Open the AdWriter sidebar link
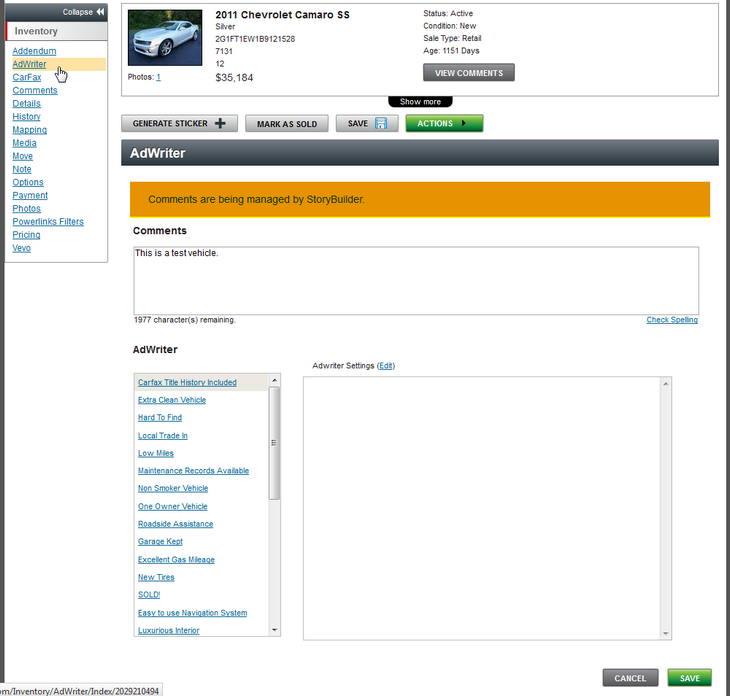This screenshot has height=696, width=730. click(x=29, y=64)
